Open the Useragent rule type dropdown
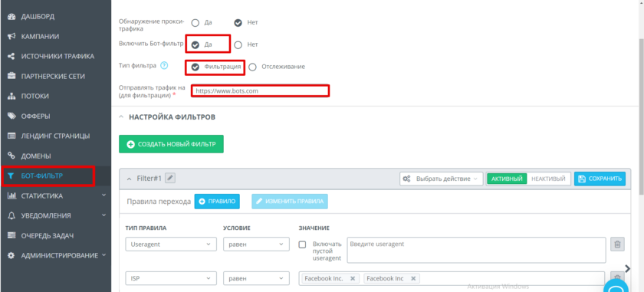The width and height of the screenshot is (644, 292). 171,244
